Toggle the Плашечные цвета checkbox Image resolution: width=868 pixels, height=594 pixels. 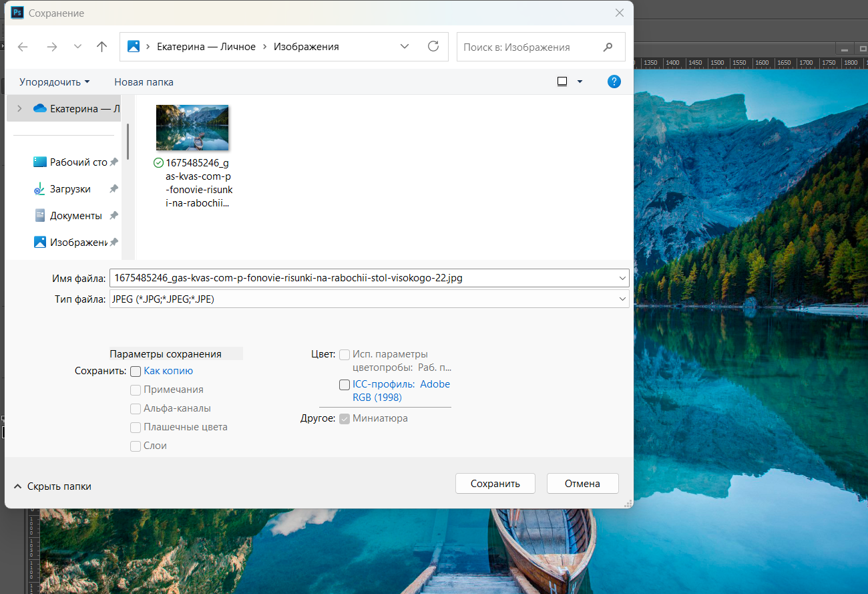point(136,427)
